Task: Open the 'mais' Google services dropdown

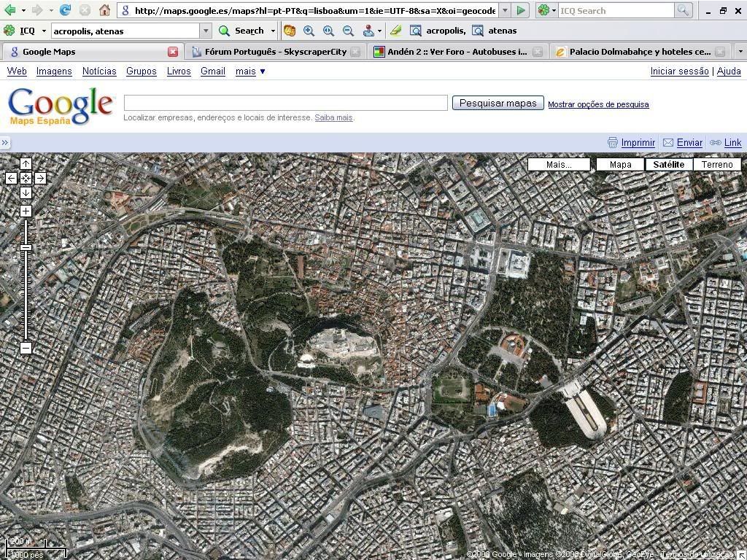Action: (x=250, y=71)
